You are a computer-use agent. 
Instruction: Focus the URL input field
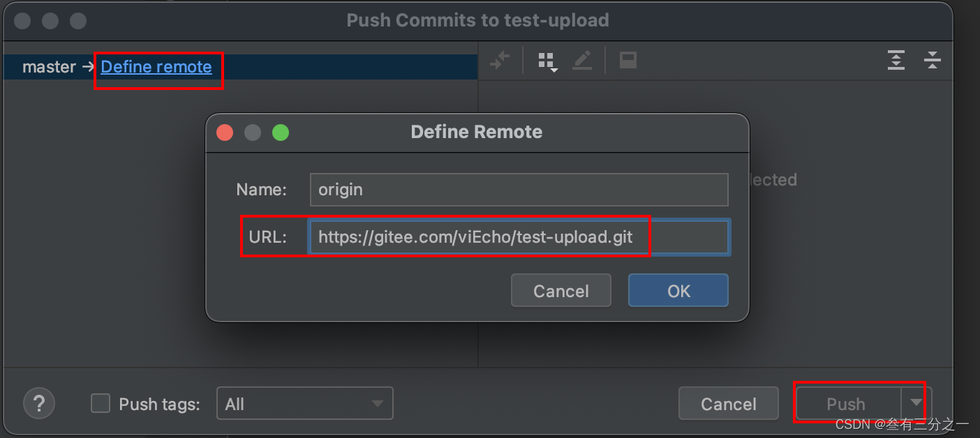[x=519, y=237]
